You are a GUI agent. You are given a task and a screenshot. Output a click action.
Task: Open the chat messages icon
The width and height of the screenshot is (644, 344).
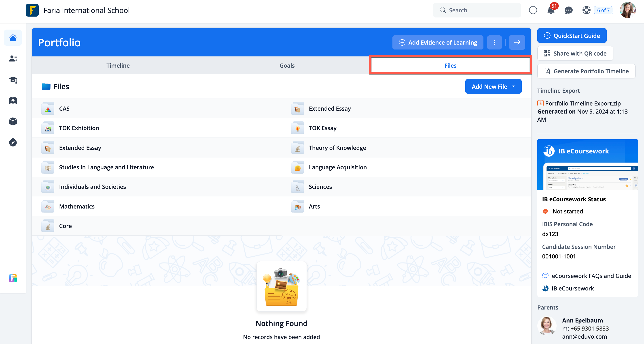(x=568, y=10)
